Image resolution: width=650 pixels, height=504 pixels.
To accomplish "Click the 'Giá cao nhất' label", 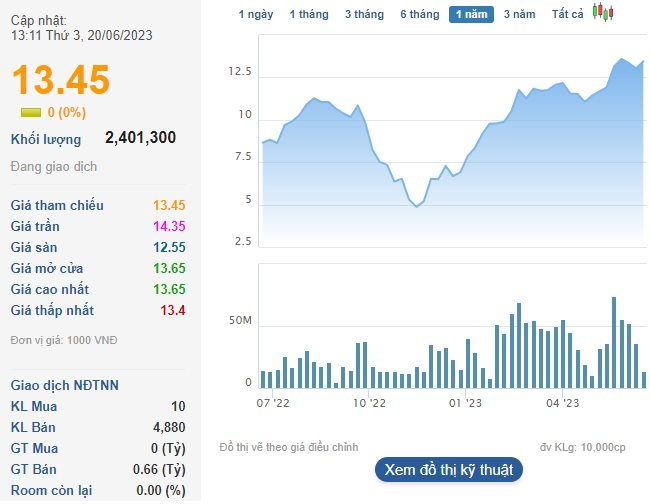I will point(50,289).
